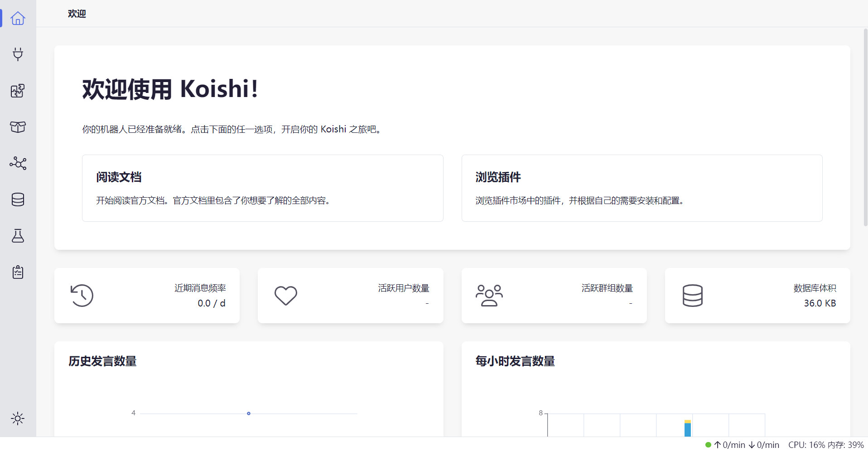The height and width of the screenshot is (452, 868).
Task: Click the 历史发言数量 chart title
Action: pyautogui.click(x=102, y=361)
